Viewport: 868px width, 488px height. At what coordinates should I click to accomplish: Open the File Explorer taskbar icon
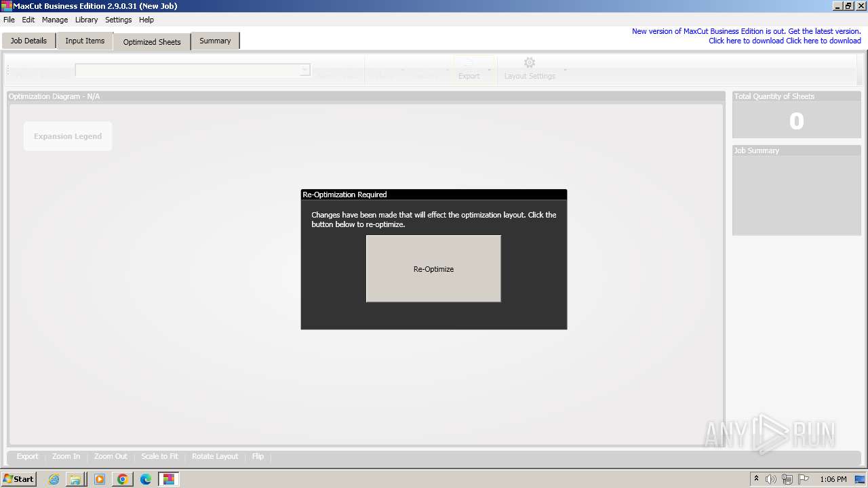click(x=76, y=479)
